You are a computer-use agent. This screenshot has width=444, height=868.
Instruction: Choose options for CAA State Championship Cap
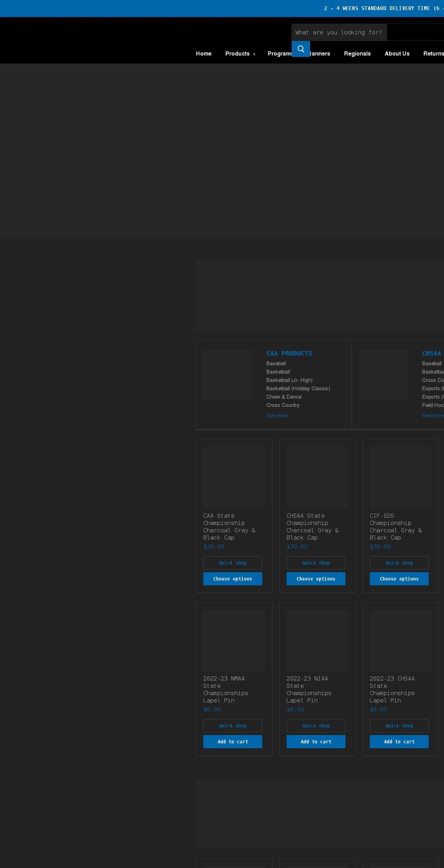(x=233, y=579)
